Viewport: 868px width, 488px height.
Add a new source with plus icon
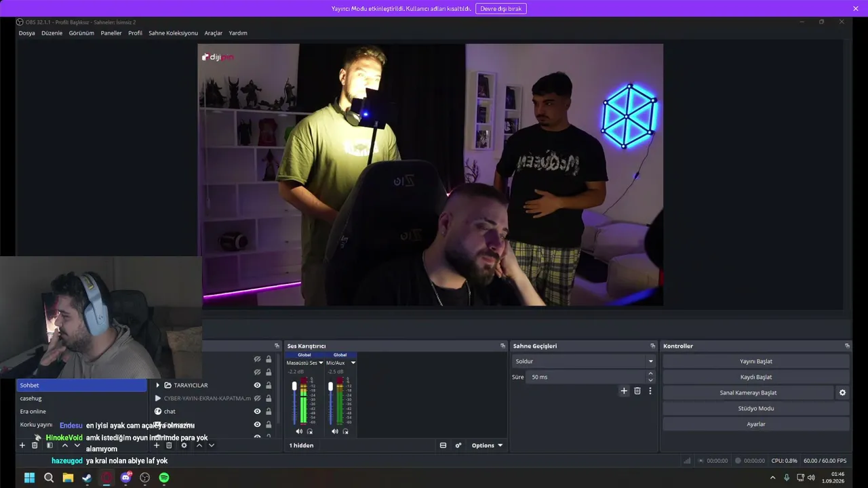(157, 445)
